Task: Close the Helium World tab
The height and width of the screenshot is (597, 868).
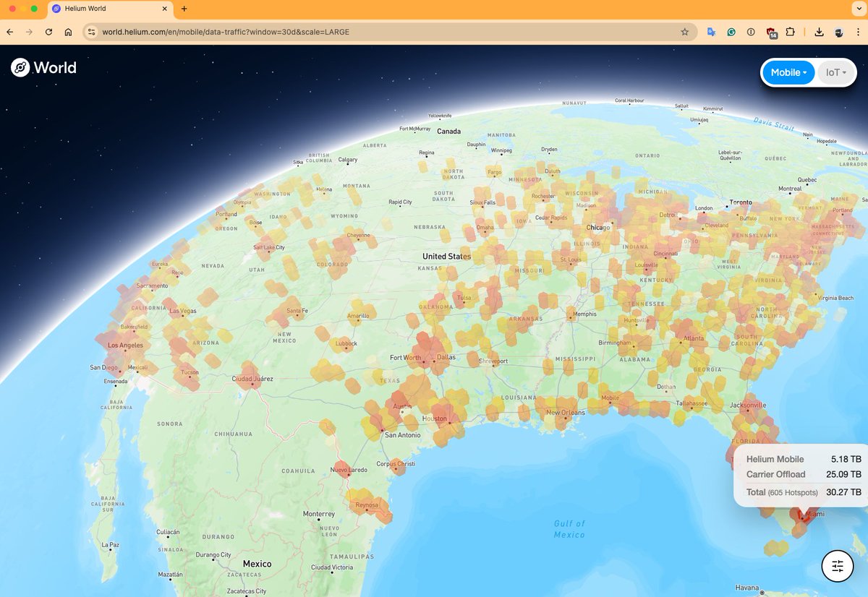Action: pos(165,9)
